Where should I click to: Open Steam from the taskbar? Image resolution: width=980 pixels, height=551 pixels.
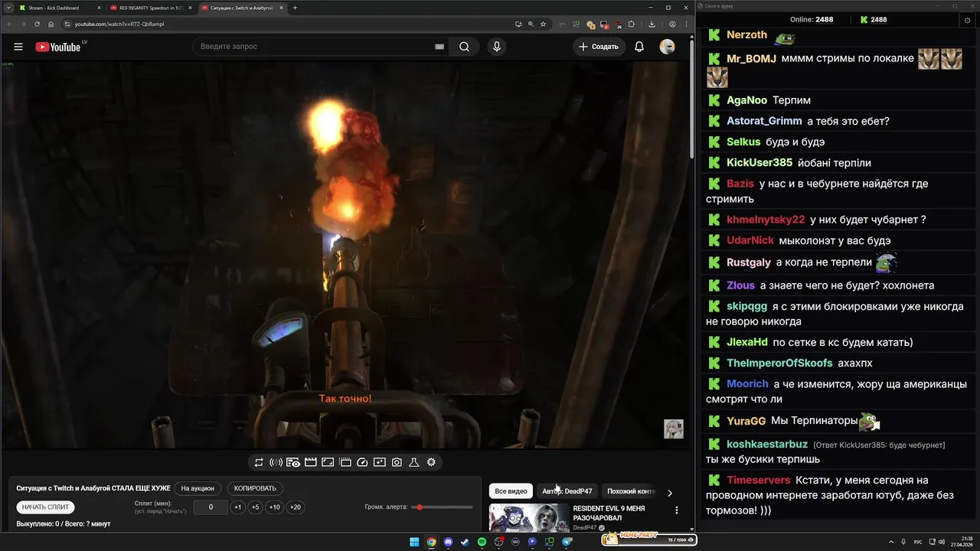(x=465, y=542)
